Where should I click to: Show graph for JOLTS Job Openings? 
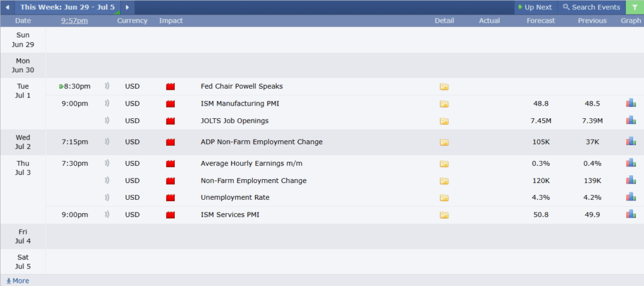(x=631, y=120)
